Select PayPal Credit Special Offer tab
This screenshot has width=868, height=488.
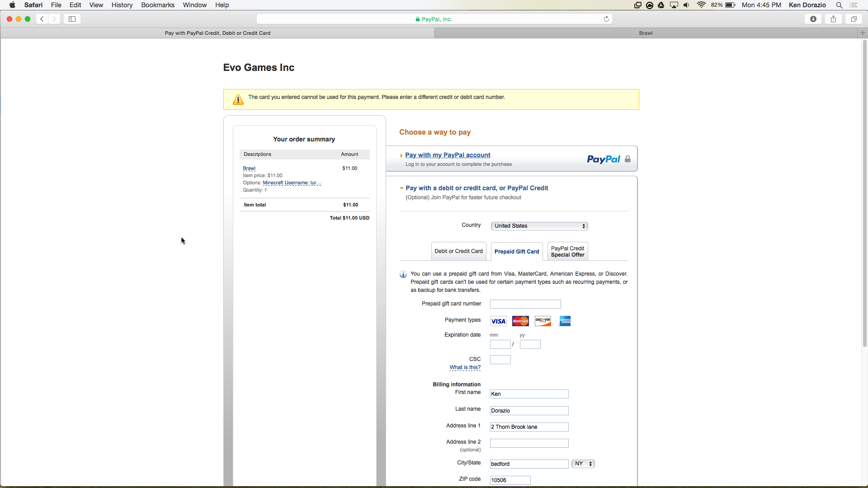pos(567,252)
